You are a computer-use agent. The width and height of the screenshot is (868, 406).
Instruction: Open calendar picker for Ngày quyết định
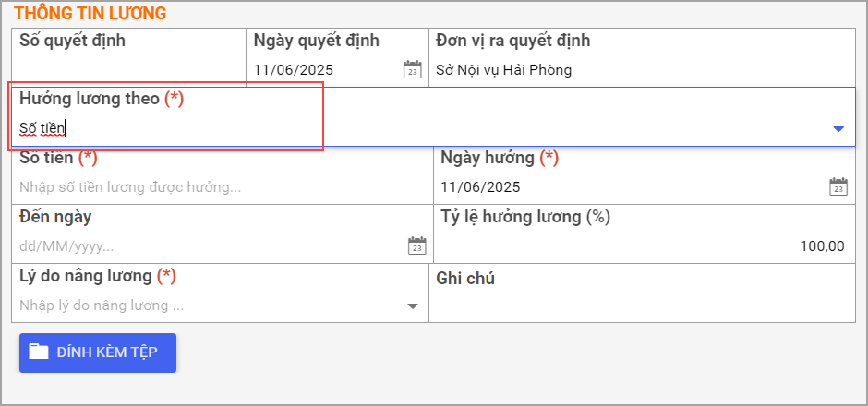[x=413, y=70]
